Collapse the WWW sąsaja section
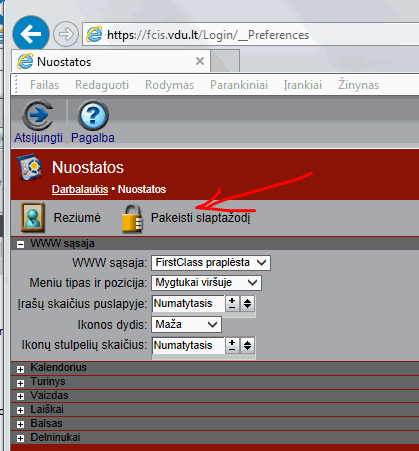 [20, 244]
